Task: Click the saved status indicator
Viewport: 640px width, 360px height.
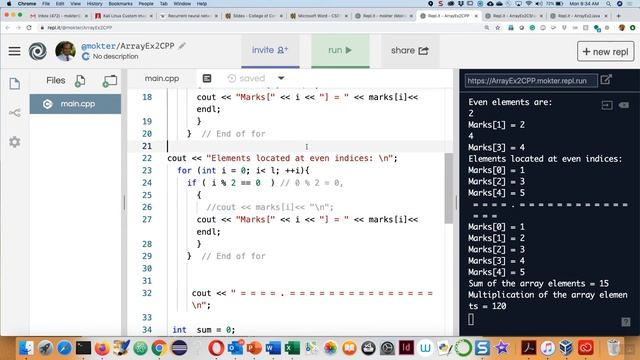Action: [x=246, y=78]
